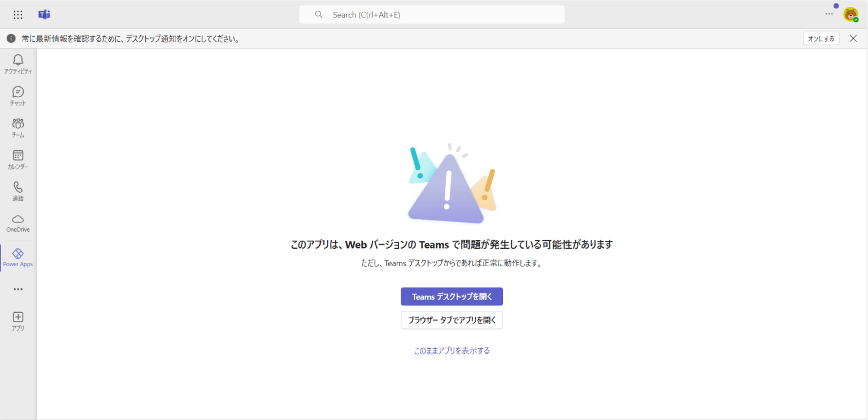Open the Calendar icon in sidebar
This screenshot has width=868, height=420.
[x=18, y=155]
